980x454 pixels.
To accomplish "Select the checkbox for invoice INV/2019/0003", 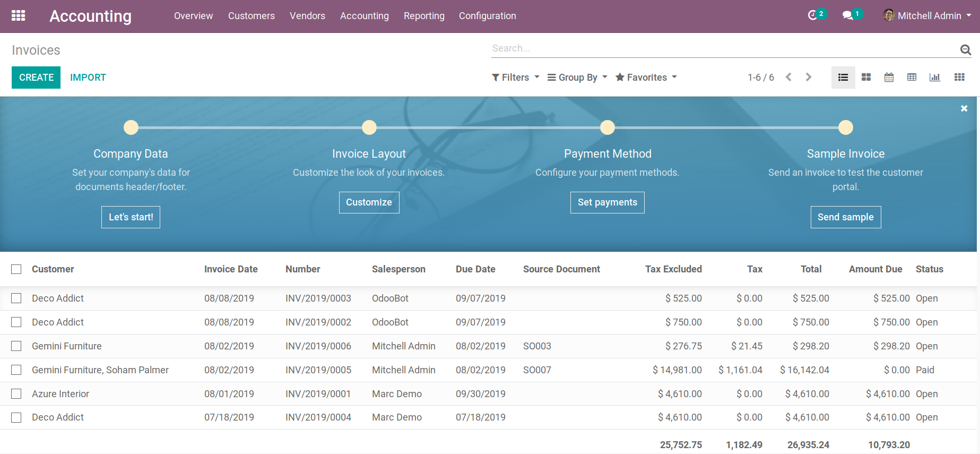I will (x=16, y=298).
